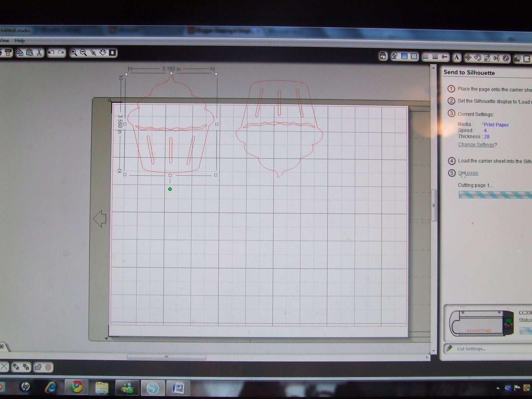The image size is (532, 399).
Task: Click the Cut Settings button
Action: click(x=471, y=348)
